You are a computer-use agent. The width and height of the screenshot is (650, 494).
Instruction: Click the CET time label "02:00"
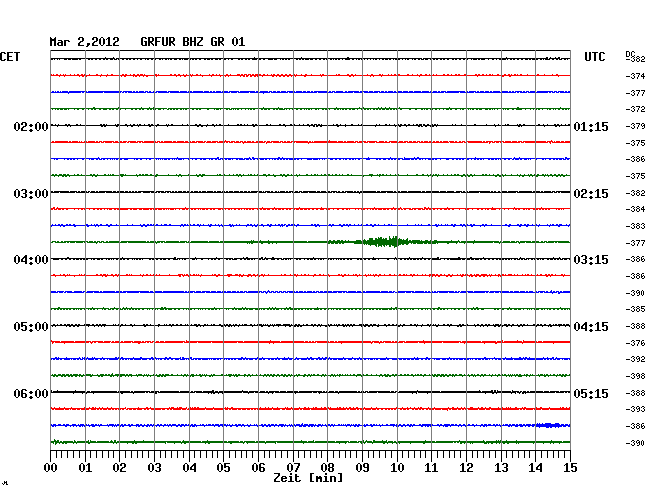(x=31, y=126)
